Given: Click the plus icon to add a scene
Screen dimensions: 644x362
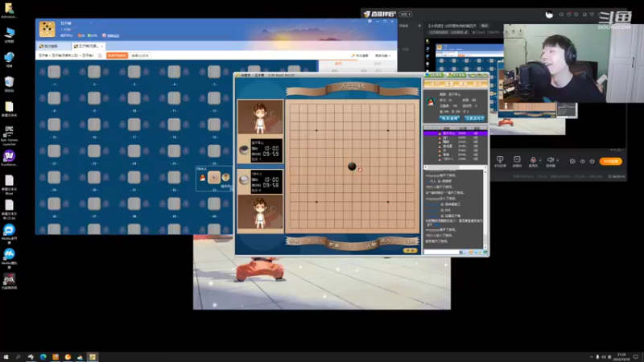Looking at the screenshot, I should tap(419, 26).
